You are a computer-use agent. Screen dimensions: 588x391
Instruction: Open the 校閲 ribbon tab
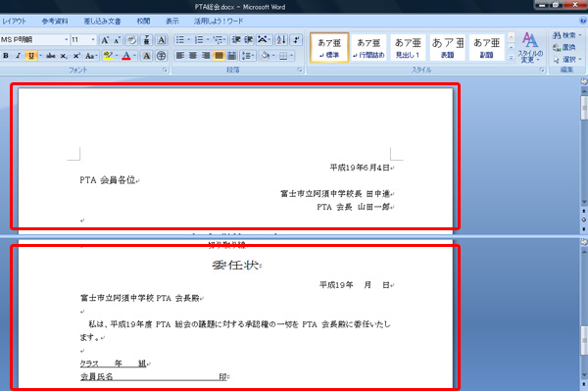click(x=143, y=22)
